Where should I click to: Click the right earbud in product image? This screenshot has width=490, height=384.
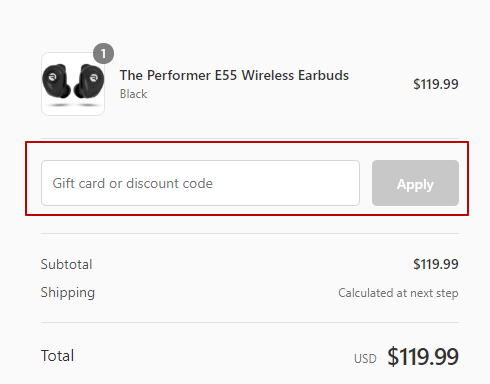(89, 81)
